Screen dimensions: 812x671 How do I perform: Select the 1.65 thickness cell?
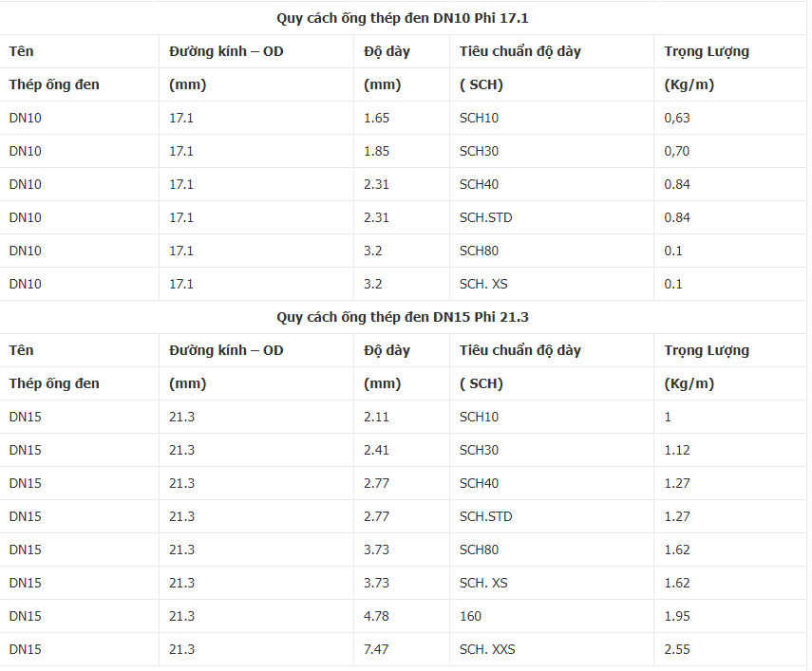click(377, 118)
